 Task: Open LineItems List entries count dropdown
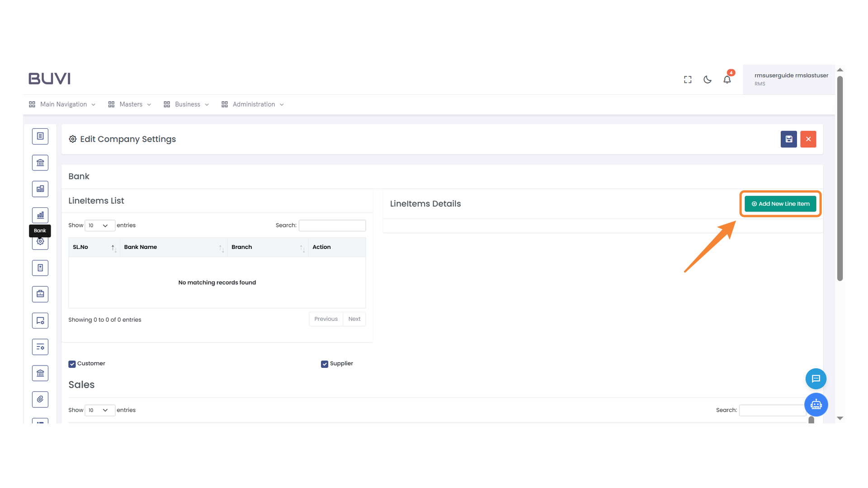99,225
